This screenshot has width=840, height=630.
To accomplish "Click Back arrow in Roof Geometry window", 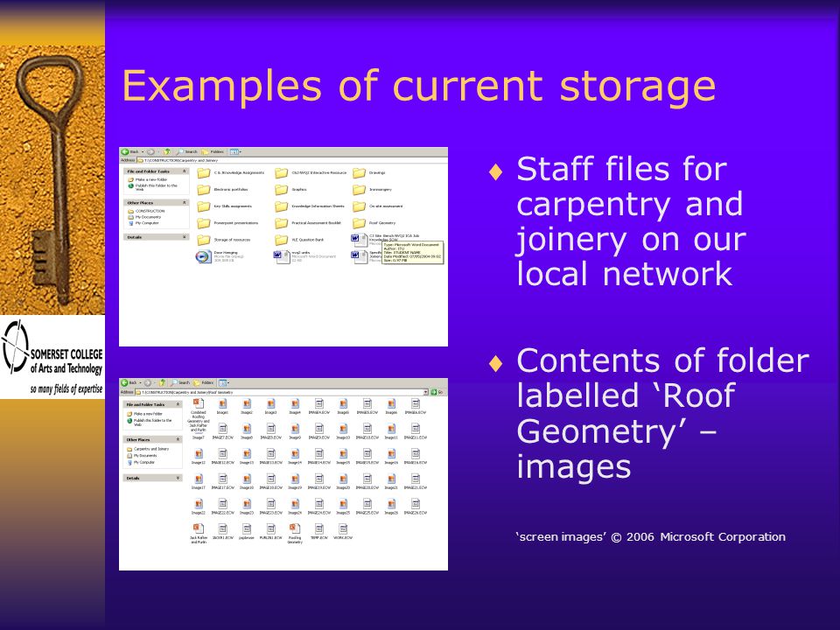I will (125, 383).
